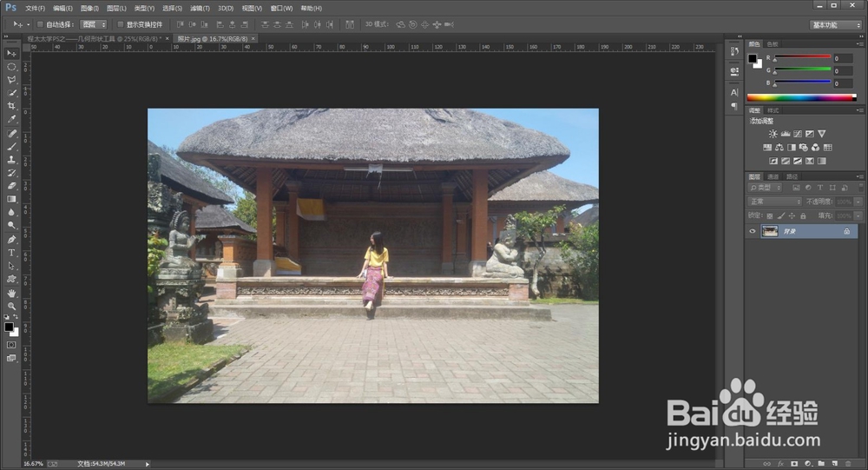Add a Brightness/Contrast adjustment
This screenshot has height=470, width=868.
pos(773,134)
